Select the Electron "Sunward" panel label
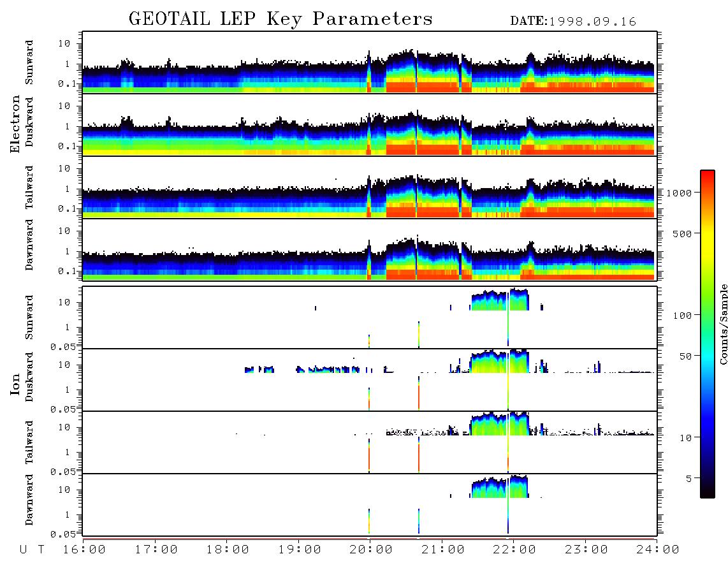Viewport: 728px width, 561px height. (x=29, y=62)
